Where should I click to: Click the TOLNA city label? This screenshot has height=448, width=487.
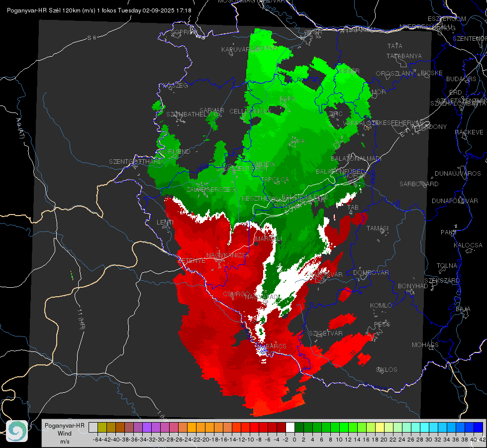(447, 266)
